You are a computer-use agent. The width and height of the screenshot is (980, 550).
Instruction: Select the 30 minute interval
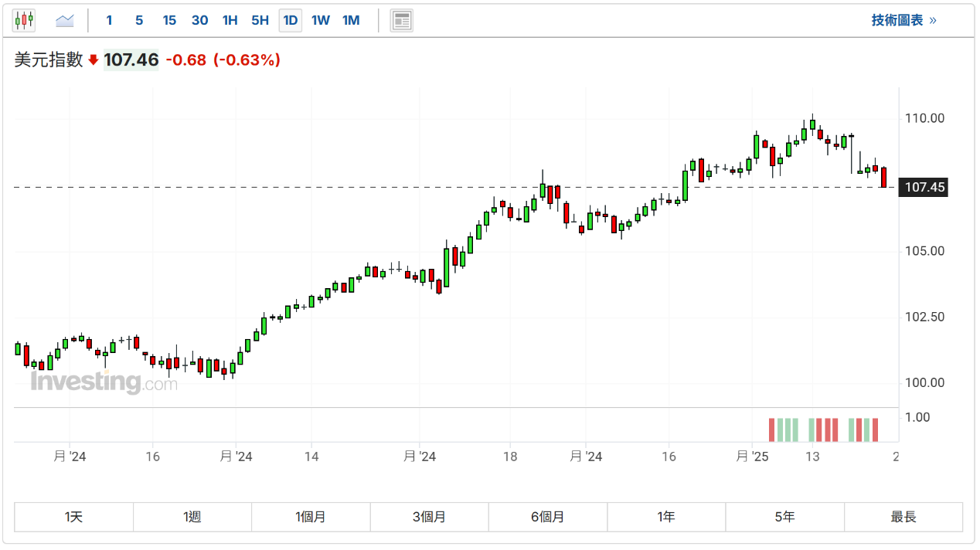pos(199,21)
